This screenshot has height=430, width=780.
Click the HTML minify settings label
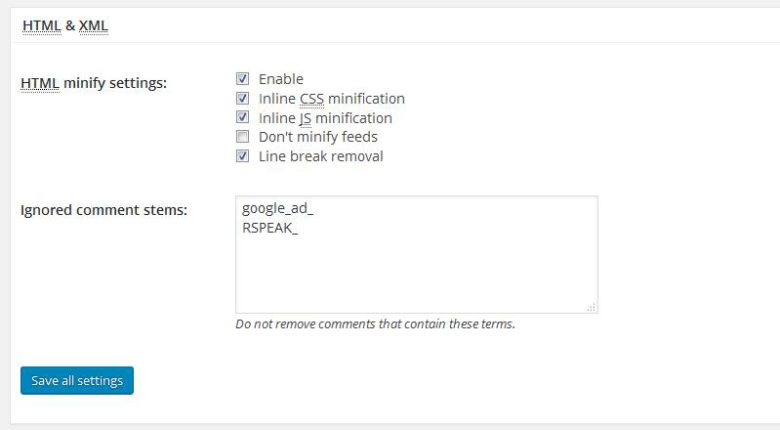click(x=94, y=83)
